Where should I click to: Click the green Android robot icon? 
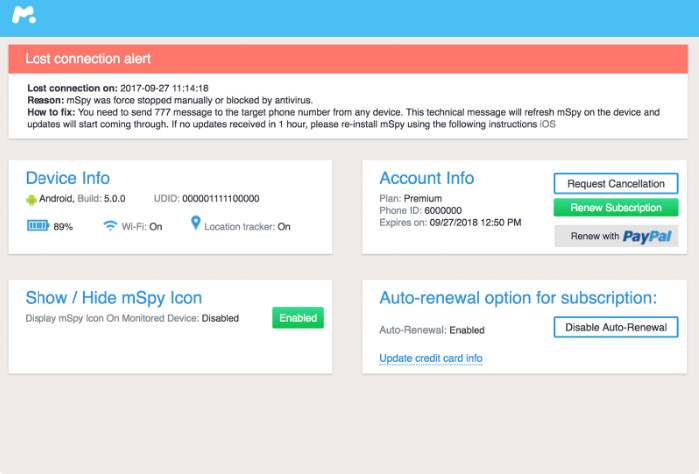[x=31, y=200]
